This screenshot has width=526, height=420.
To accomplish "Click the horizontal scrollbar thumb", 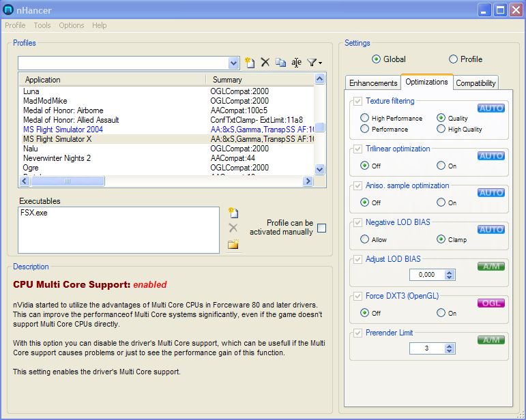I will [x=68, y=181].
